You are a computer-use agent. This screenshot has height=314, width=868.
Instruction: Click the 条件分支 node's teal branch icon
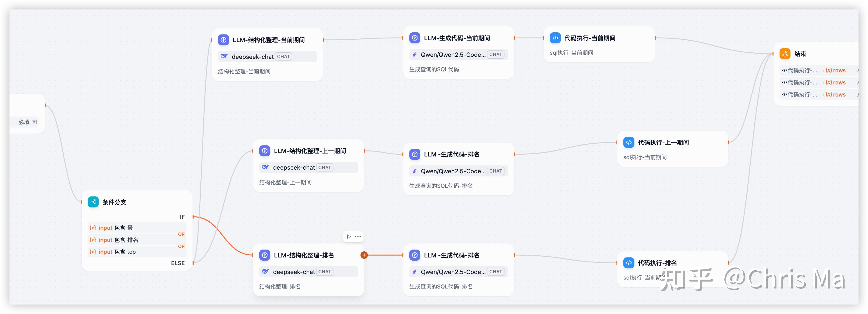point(93,202)
